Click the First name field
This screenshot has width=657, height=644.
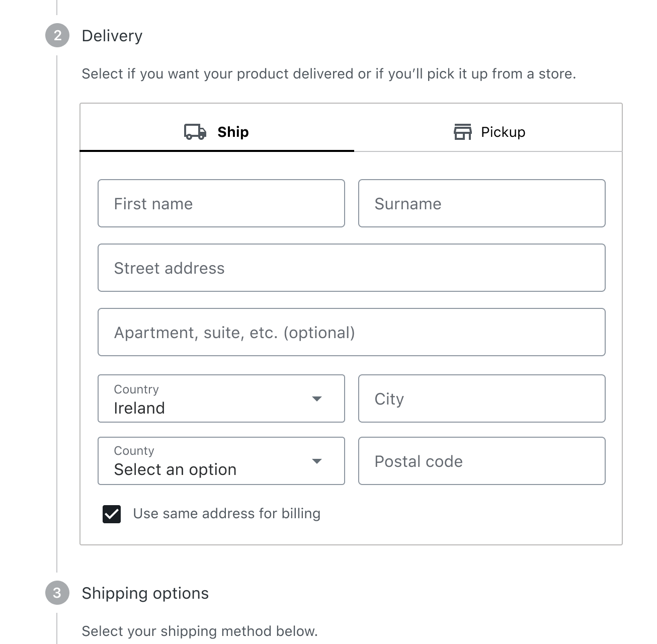tap(221, 203)
